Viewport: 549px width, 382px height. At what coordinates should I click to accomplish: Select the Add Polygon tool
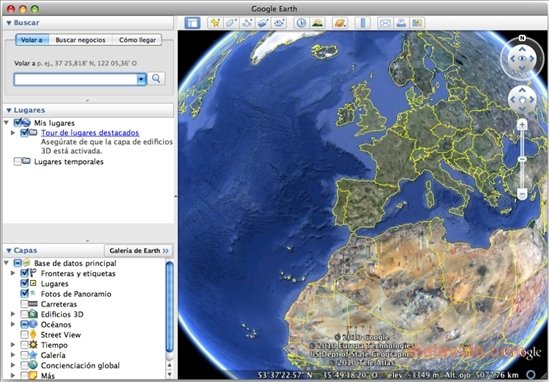[231, 23]
